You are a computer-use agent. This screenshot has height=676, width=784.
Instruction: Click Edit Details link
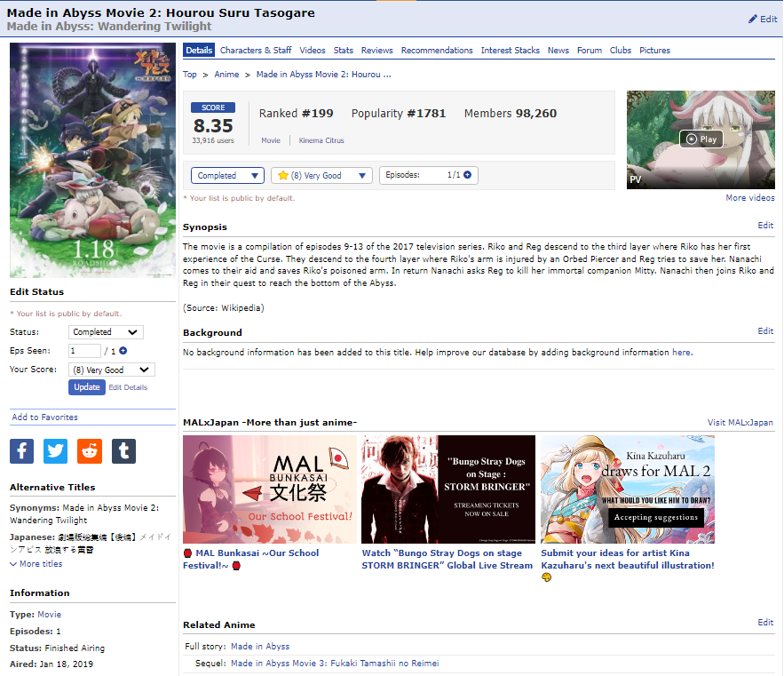click(128, 387)
